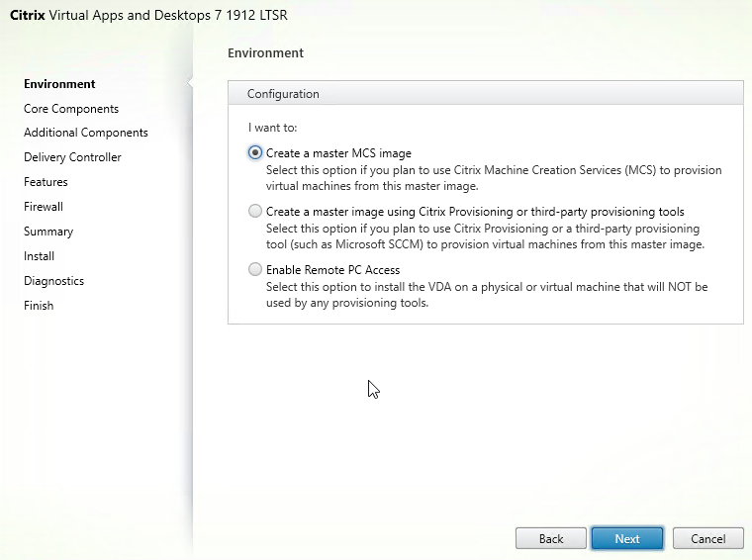Open the Features step
Image resolution: width=752 pixels, height=560 pixels.
[46, 182]
